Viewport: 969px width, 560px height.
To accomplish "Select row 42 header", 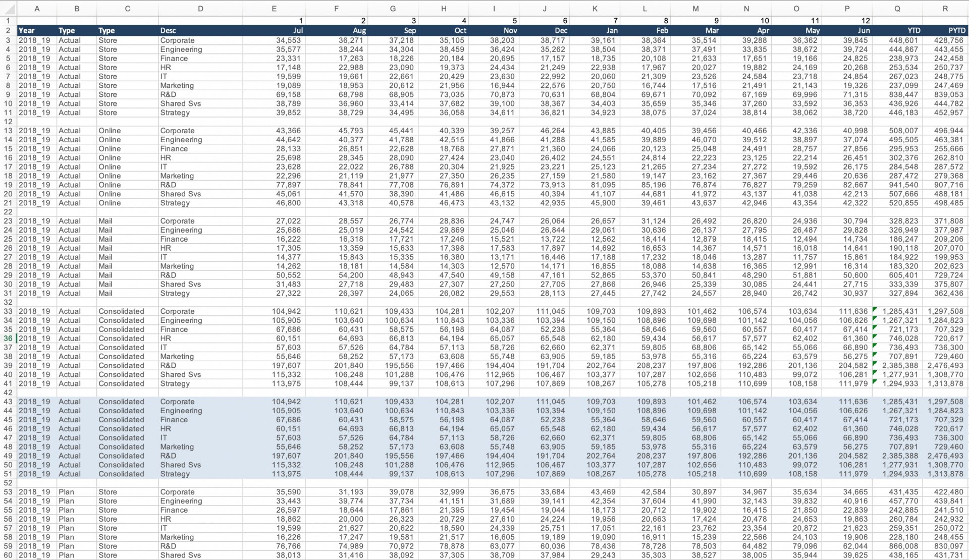I will point(8,393).
